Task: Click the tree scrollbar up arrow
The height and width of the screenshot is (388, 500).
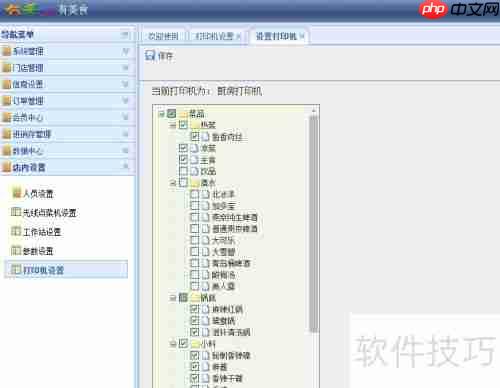Action: coord(313,110)
